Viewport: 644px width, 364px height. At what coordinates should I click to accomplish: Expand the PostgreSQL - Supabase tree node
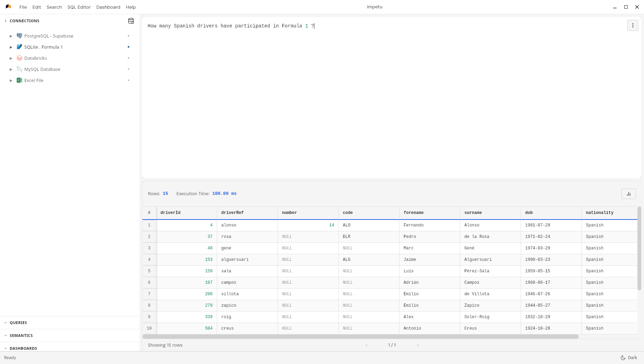tap(11, 36)
